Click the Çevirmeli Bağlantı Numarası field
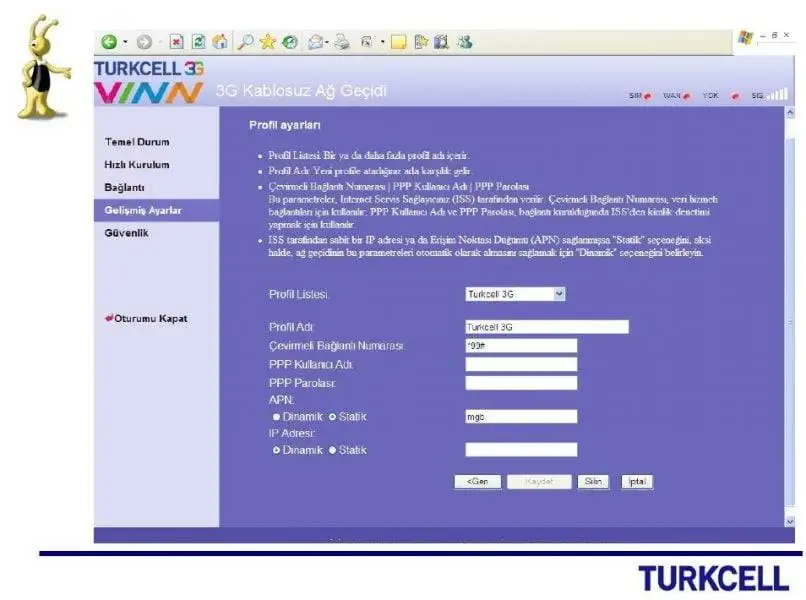This screenshot has height=600, width=806. coord(521,346)
